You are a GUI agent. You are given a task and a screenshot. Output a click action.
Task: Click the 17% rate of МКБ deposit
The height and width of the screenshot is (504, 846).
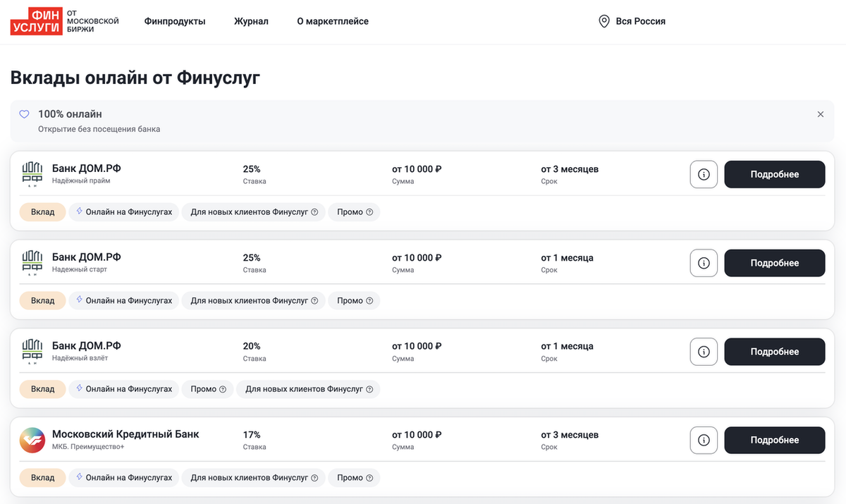pos(252,435)
